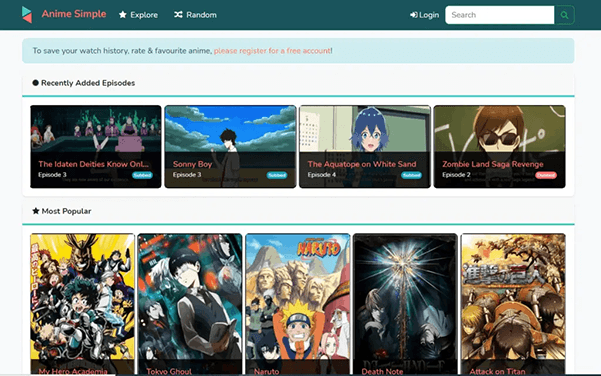601x376 pixels.
Task: Click Zombie Land Saga Revenge title link
Action: click(493, 164)
